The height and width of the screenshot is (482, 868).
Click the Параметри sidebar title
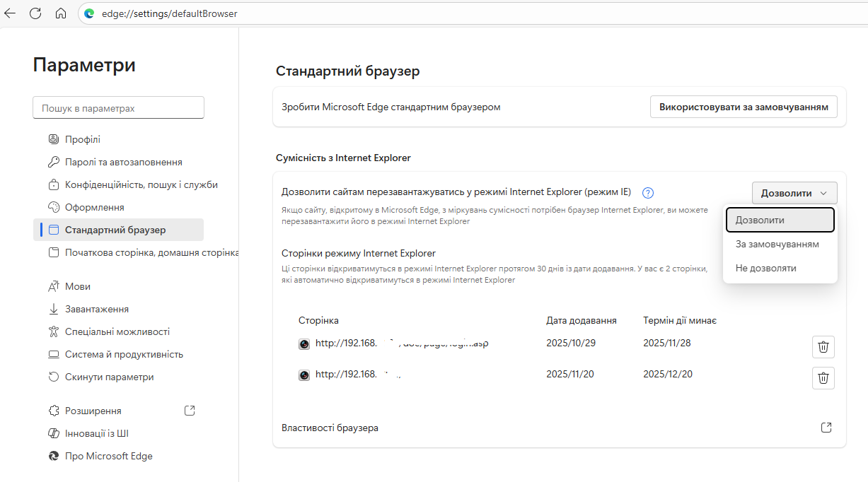[84, 65]
